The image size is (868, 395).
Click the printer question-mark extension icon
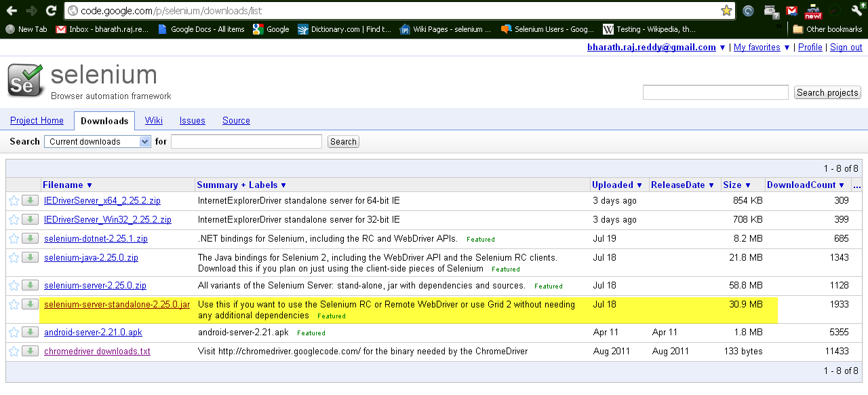770,11
